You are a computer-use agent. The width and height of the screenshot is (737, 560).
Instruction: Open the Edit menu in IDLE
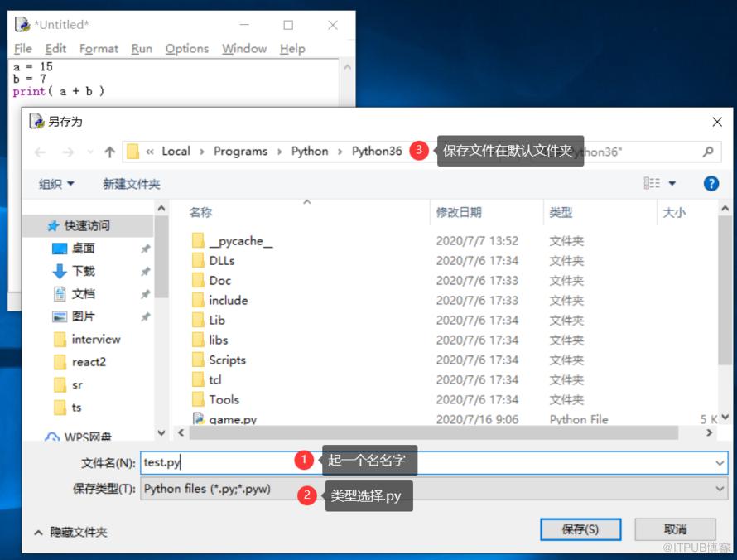coord(55,49)
